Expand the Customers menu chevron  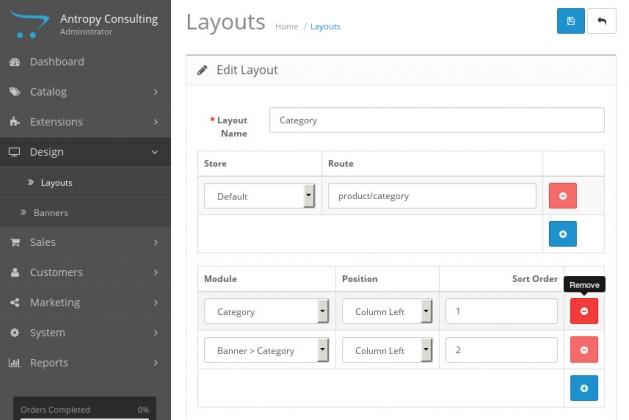[x=156, y=272]
